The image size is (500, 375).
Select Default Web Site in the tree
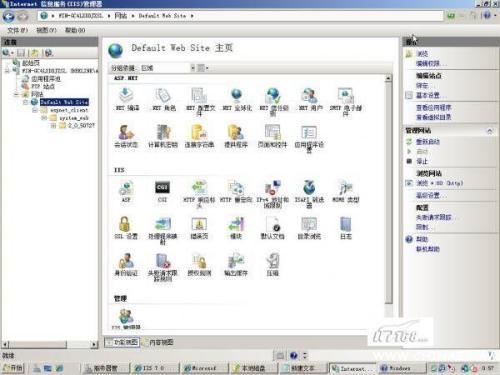(64, 102)
